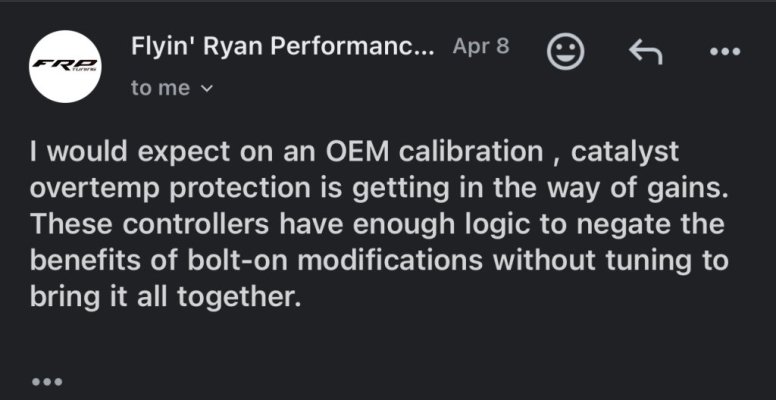Click line 'benefits of bolt-on modifications'

(379, 261)
